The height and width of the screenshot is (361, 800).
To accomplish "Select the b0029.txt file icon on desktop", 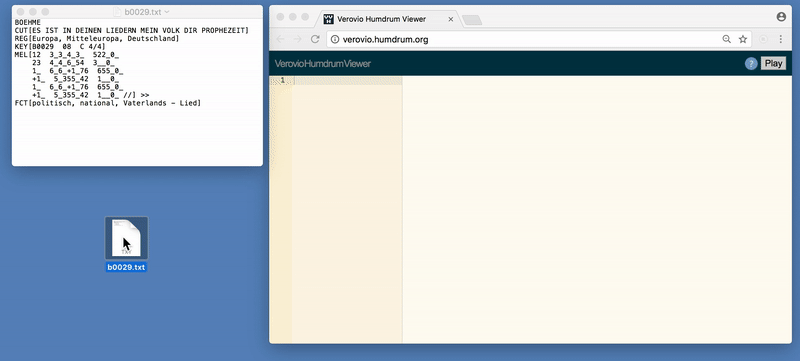I will pyautogui.click(x=127, y=238).
